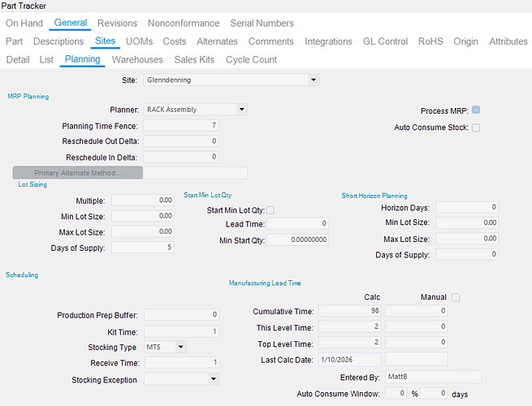Click the Primary Alternate Method text field
This screenshot has height=406, width=532.
tap(196, 173)
